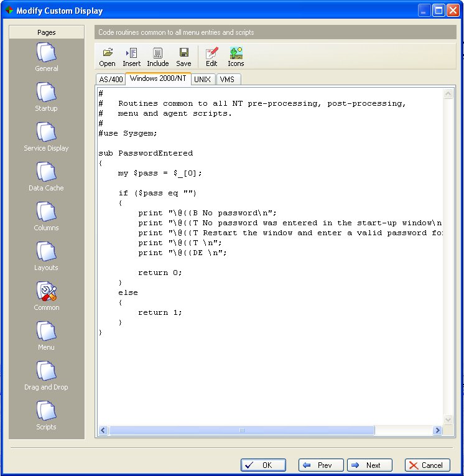Switch to the AS/400 tab

[110, 80]
